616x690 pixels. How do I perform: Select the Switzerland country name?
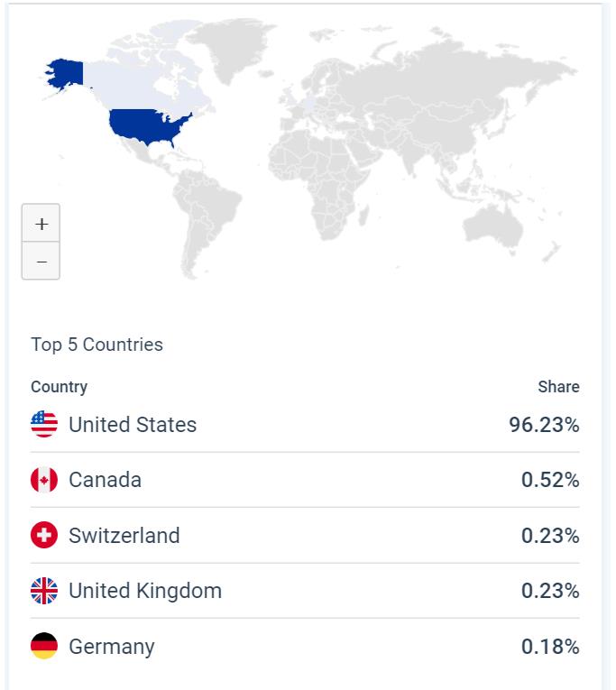click(124, 536)
